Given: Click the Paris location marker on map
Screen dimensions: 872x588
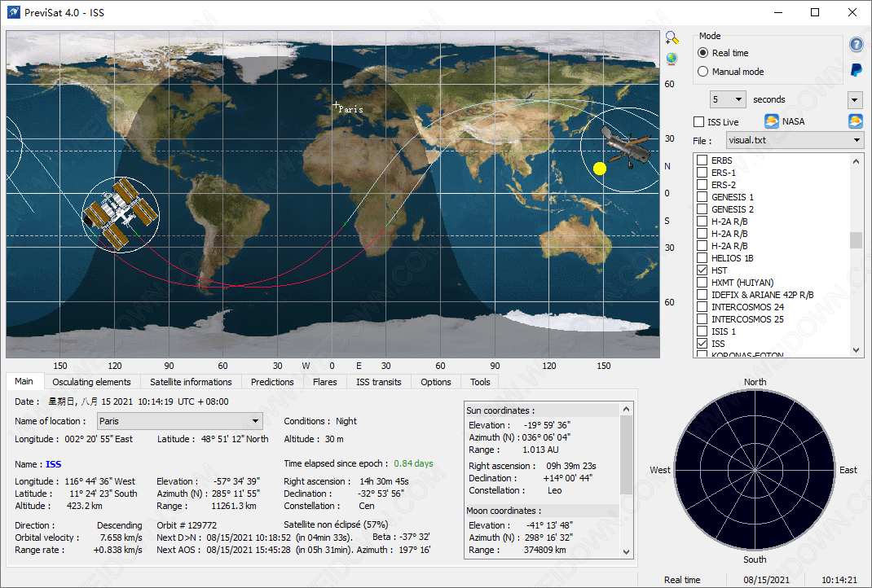Looking at the screenshot, I should (336, 104).
